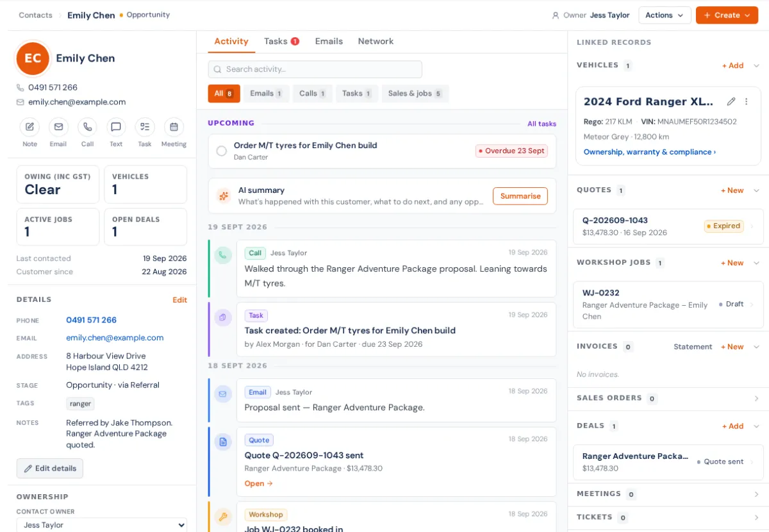The image size is (769, 532).
Task: Open the Q-202609-1043 quote record
Action: click(668, 226)
